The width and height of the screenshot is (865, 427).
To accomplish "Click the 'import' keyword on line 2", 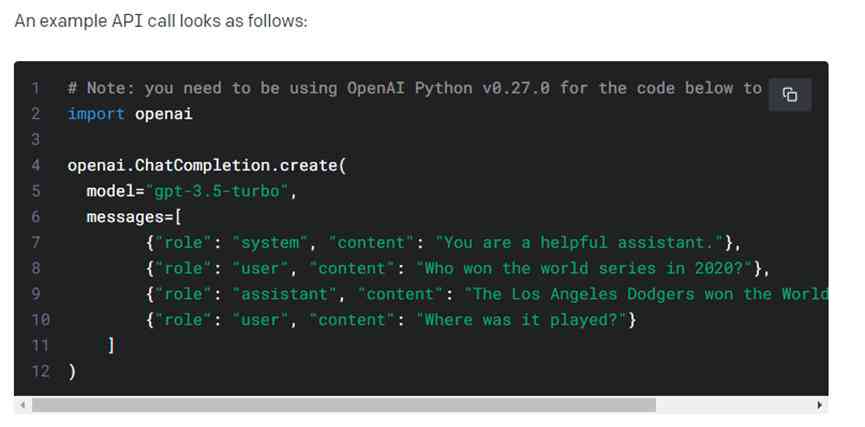I will (x=96, y=114).
